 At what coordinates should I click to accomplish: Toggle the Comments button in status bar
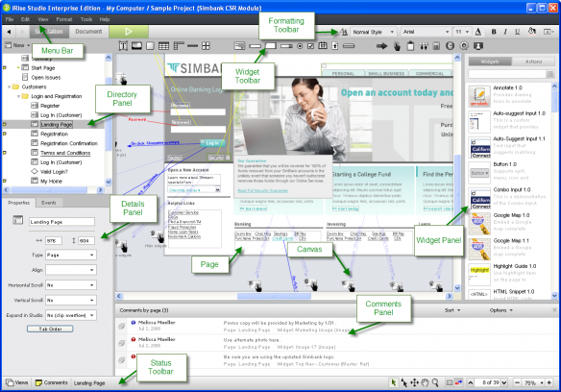(x=52, y=382)
